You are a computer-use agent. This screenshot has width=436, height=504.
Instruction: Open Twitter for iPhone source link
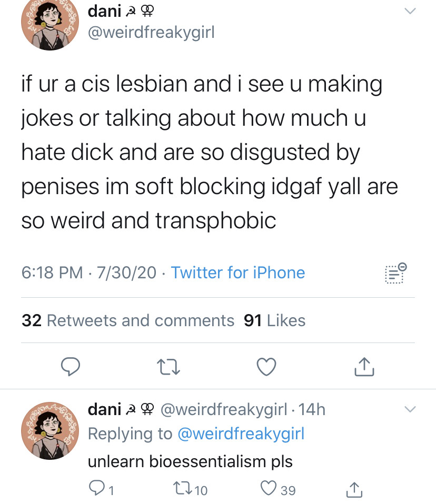[238, 273]
